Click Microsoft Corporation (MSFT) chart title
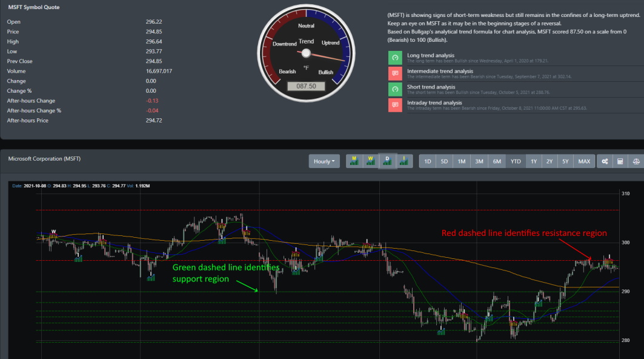 click(x=44, y=158)
